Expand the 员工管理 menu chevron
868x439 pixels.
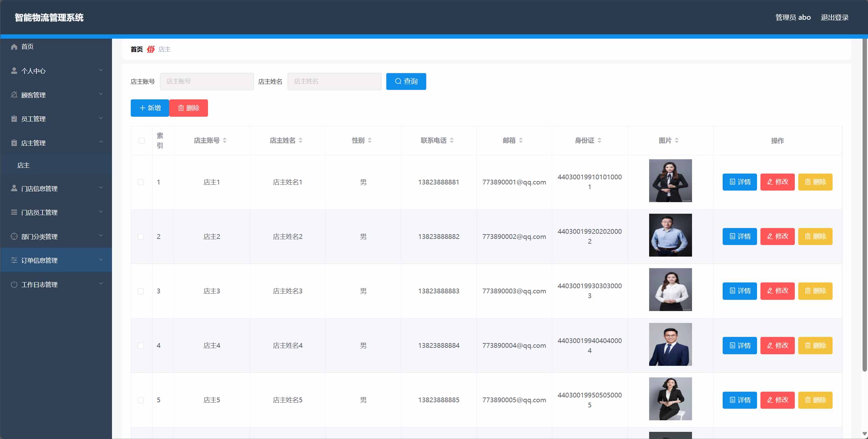coord(101,118)
